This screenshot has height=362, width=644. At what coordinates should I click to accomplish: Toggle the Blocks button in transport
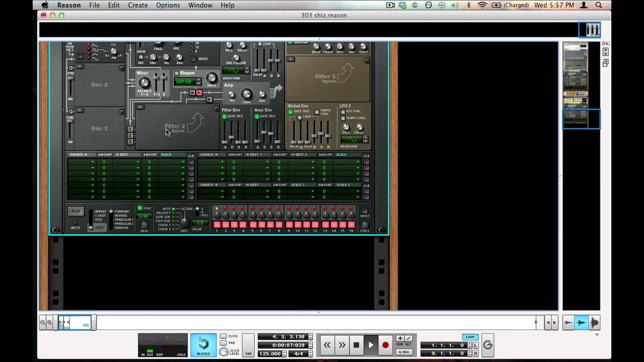point(203,345)
